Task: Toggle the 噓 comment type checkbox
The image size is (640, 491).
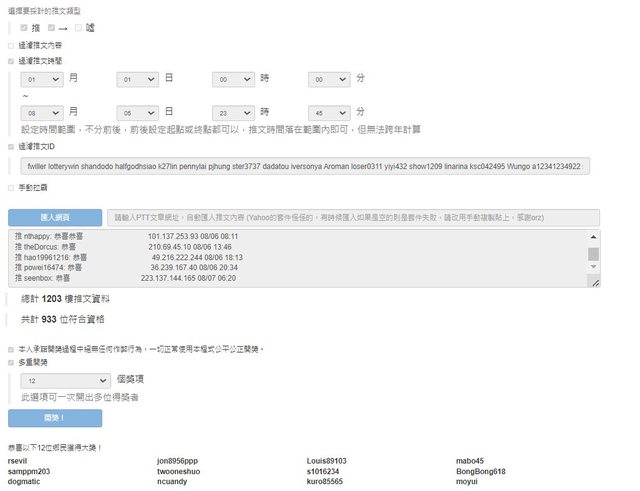Action: [x=77, y=27]
